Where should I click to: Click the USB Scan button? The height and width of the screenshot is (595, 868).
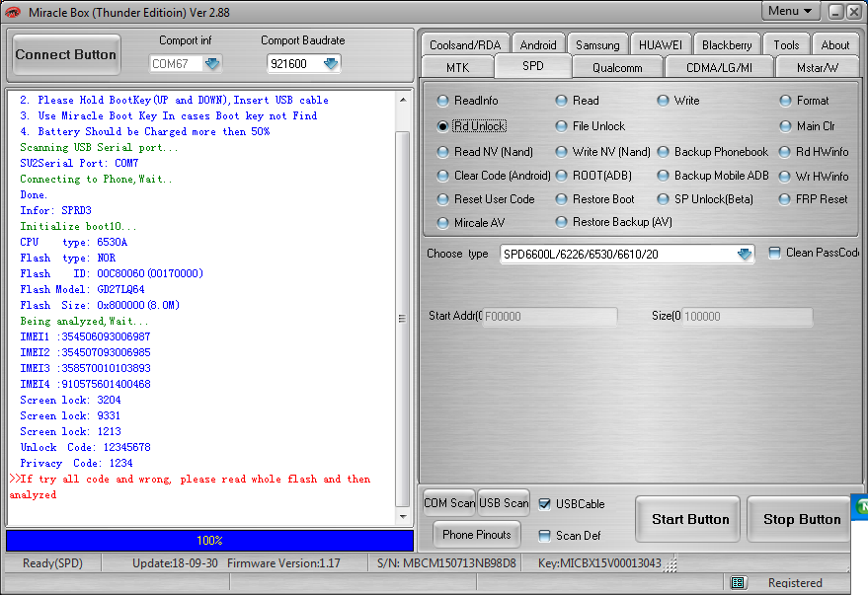tap(504, 502)
